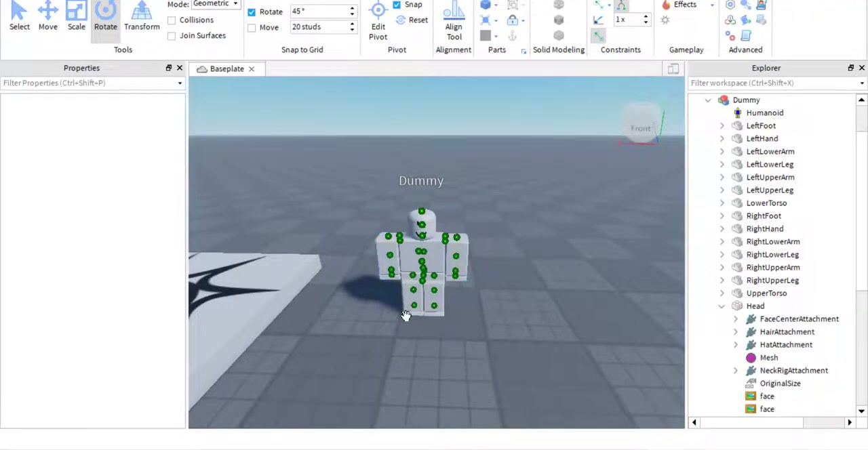Select the Mesh item under Head
Viewport: 868px width, 450px height.
point(768,358)
